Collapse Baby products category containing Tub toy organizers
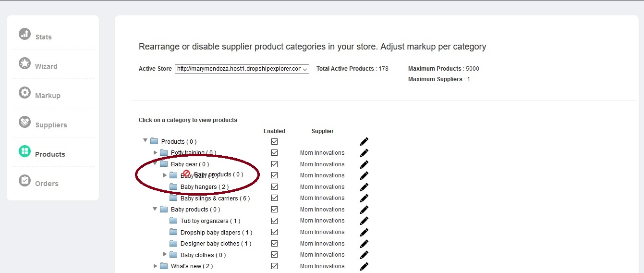 (x=155, y=209)
